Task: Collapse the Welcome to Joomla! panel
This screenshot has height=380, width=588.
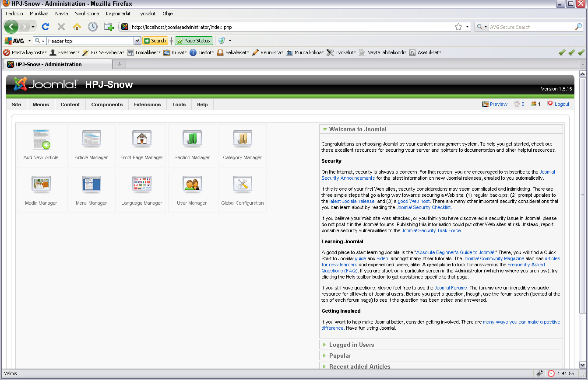Action: pyautogui.click(x=441, y=129)
